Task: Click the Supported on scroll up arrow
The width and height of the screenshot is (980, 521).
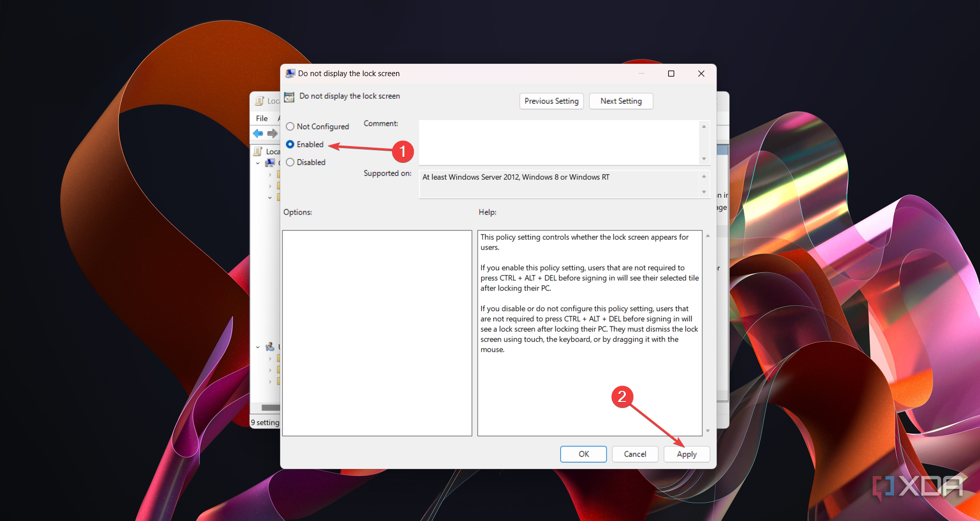Action: coord(704,176)
